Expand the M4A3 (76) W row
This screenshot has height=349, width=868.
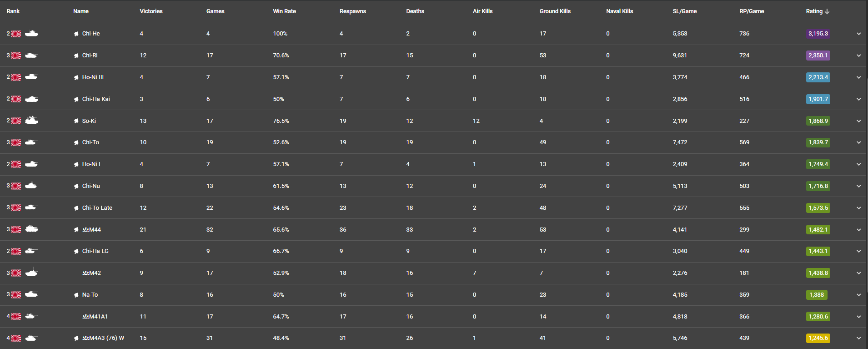pos(858,338)
